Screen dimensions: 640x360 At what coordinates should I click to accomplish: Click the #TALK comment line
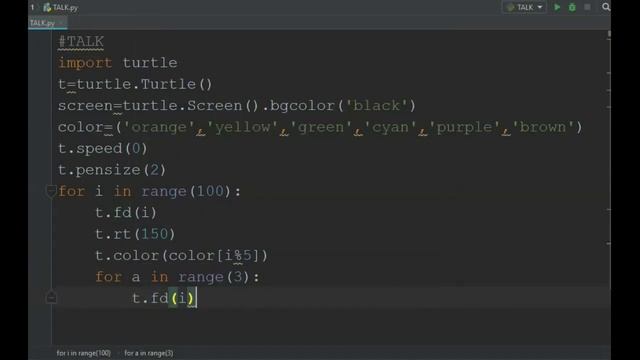tap(81, 42)
